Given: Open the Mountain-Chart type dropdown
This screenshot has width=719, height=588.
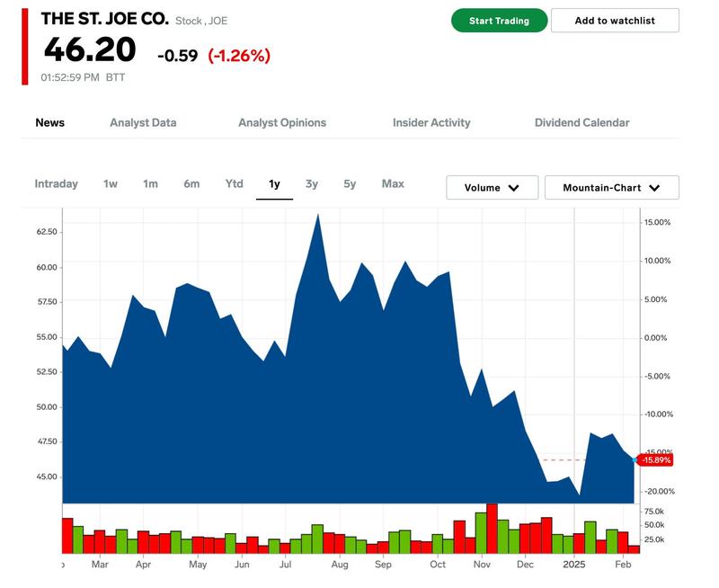Looking at the screenshot, I should click(611, 188).
